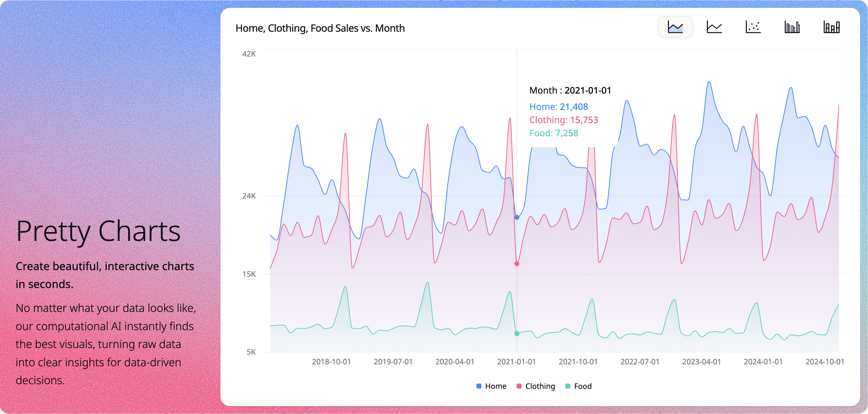Image resolution: width=868 pixels, height=414 pixels.
Task: Click the pink Clothing data point marker
Action: pyautogui.click(x=517, y=264)
